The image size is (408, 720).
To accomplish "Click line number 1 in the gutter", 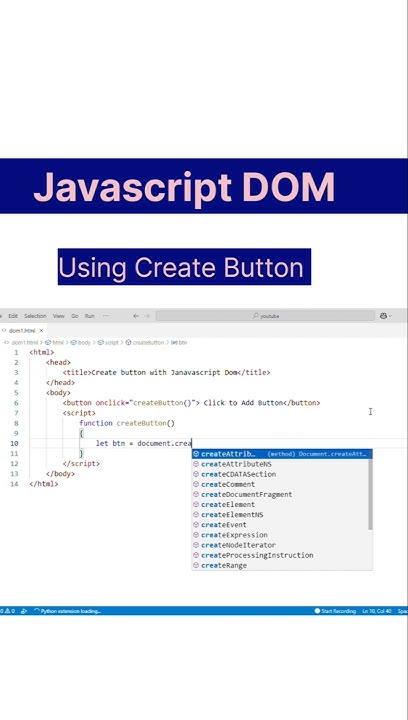I will [16, 353].
